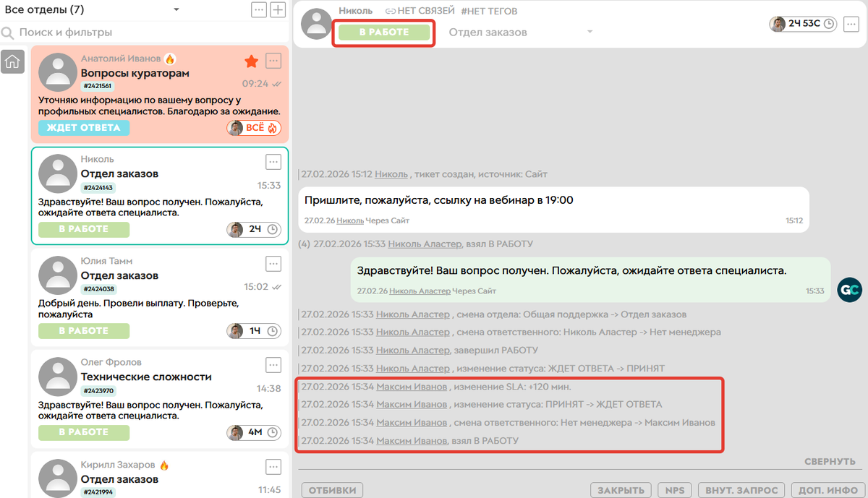Click the 1Ч timer badge on Юлия Тамм card
This screenshot has width=868, height=498.
[254, 331]
